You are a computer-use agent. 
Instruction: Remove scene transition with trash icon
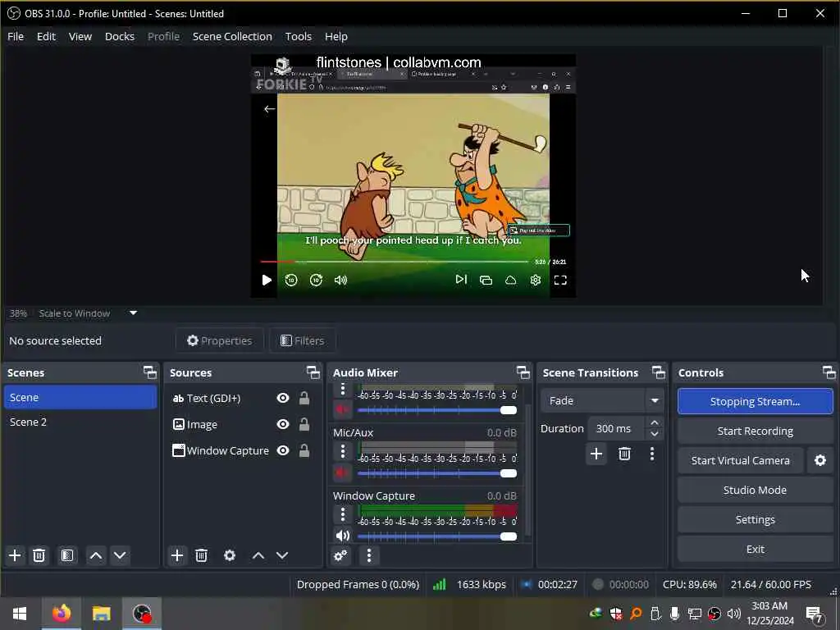[x=624, y=454]
